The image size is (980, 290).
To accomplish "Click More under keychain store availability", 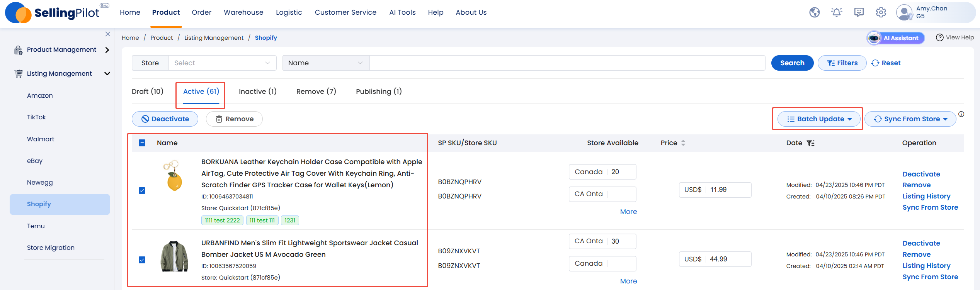I will coord(628,212).
